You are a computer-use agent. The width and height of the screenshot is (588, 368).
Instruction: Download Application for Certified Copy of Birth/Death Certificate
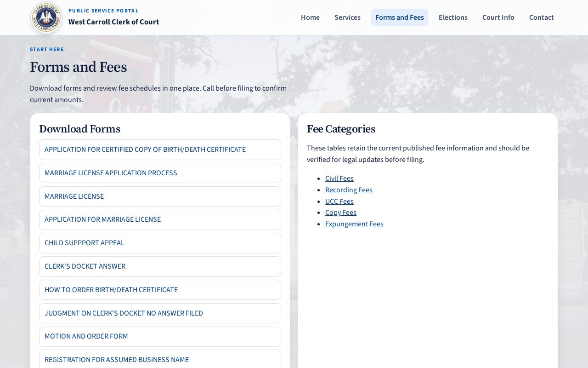click(x=160, y=149)
